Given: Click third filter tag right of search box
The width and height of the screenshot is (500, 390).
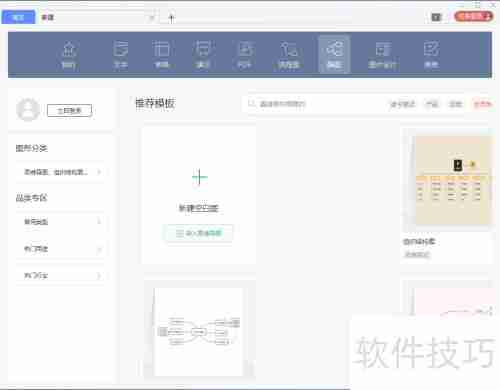Looking at the screenshot, I should 455,104.
